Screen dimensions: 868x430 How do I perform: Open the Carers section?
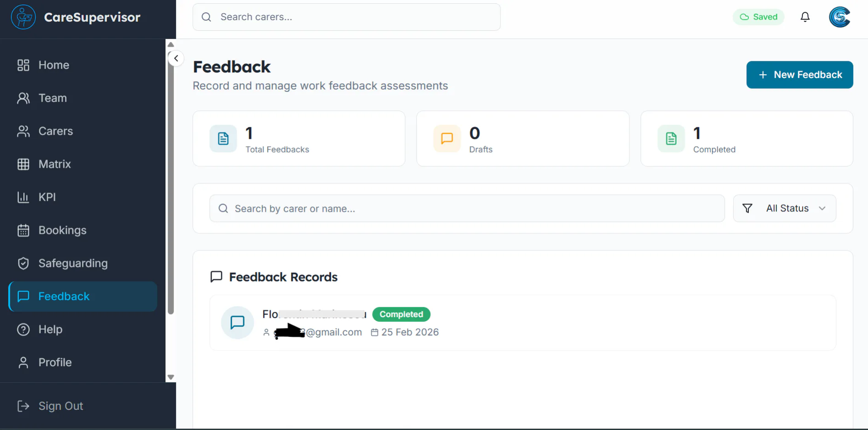83,131
